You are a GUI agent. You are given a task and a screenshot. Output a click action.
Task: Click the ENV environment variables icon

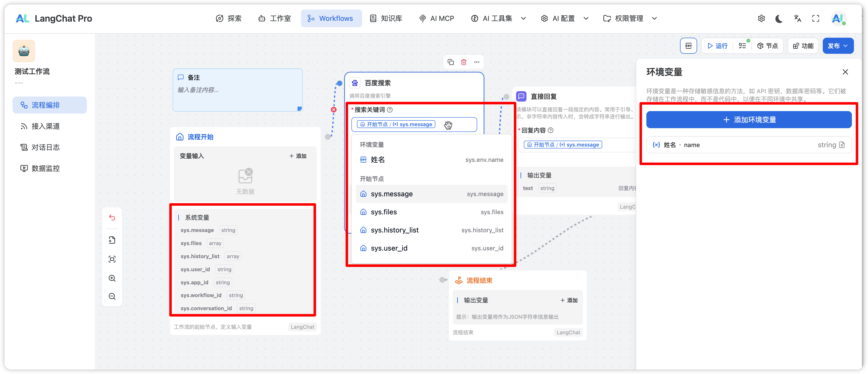688,46
